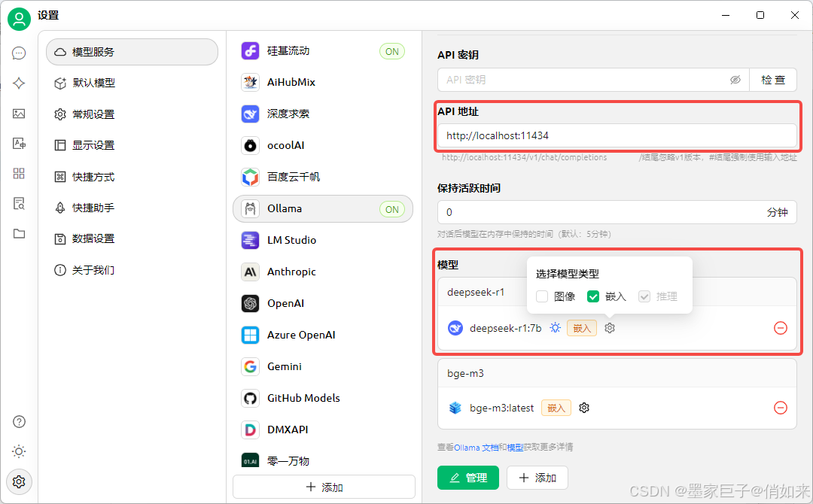Open the translate sidebar icon
Viewport: 813px width, 504px height.
click(x=19, y=144)
